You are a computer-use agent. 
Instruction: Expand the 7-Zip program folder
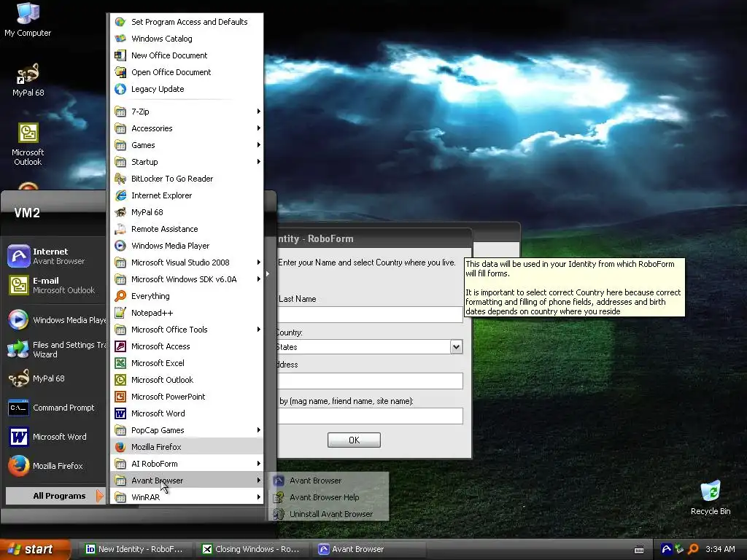point(187,112)
